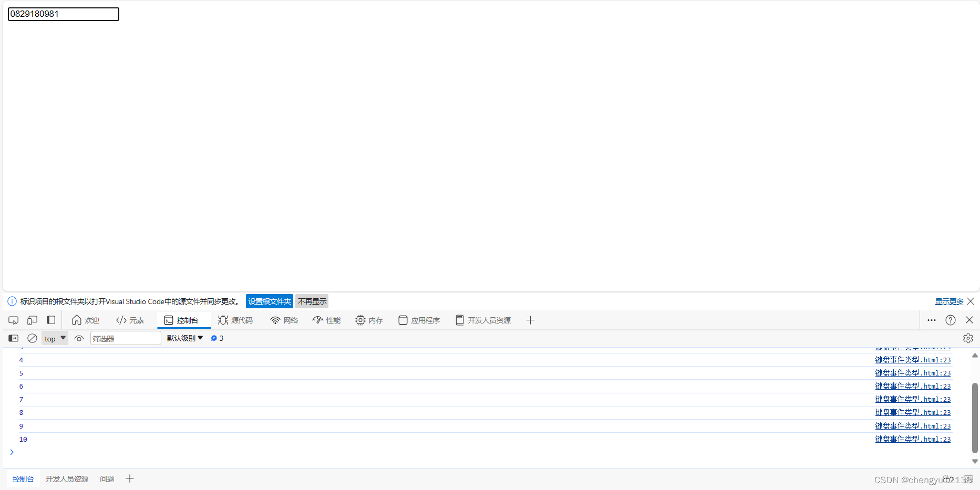Switch to the 网络 panel tab
The width and height of the screenshot is (980, 490).
284,320
